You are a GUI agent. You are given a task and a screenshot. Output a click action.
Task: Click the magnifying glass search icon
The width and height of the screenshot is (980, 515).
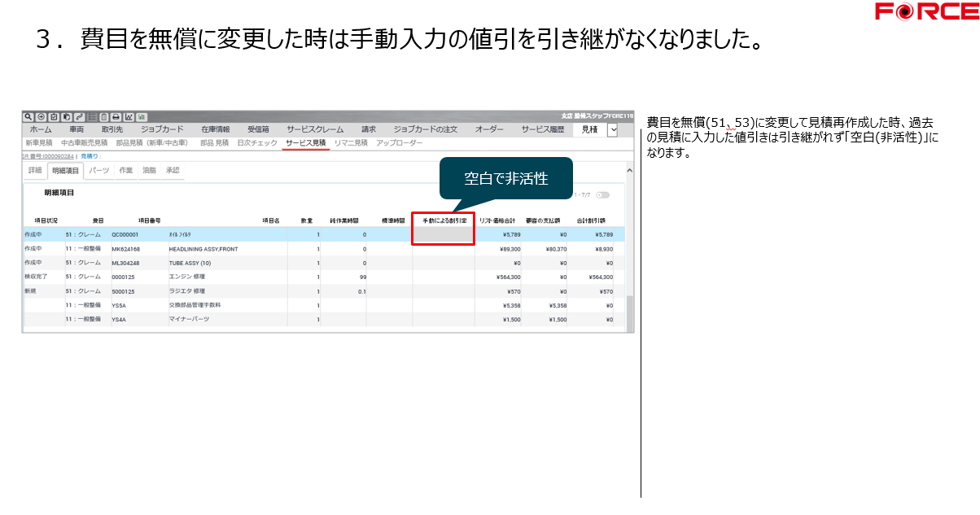(28, 117)
